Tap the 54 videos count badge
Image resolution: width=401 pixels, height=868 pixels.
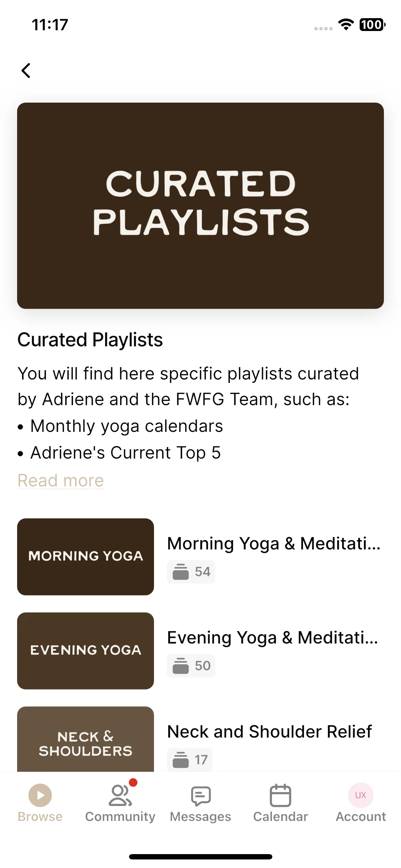(191, 572)
